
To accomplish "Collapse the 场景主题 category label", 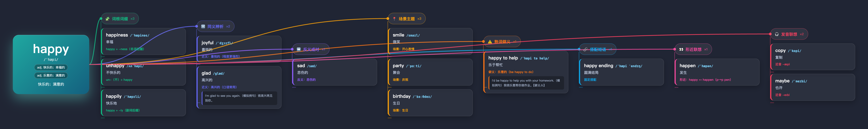I will coord(407,19).
